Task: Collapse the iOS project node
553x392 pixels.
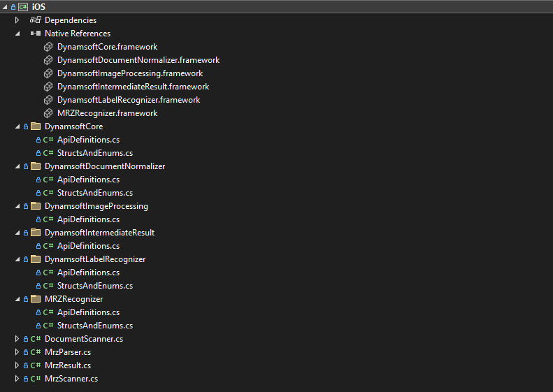Action: [x=4, y=6]
